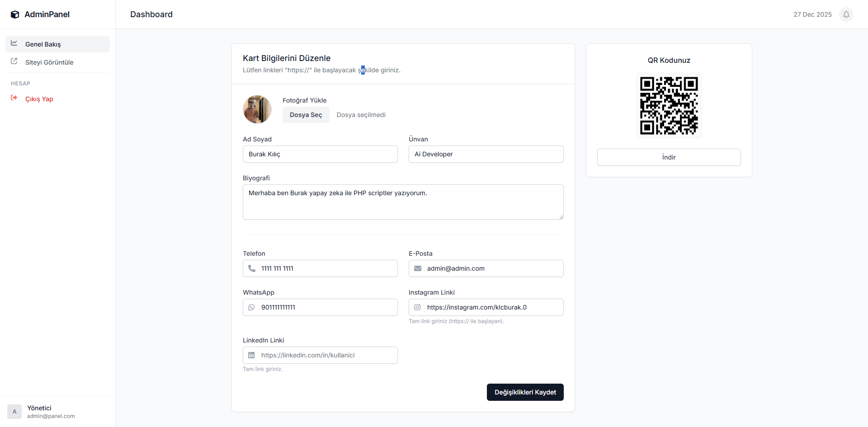Click the red logout icon in sidebar
The image size is (868, 427).
(x=14, y=98)
